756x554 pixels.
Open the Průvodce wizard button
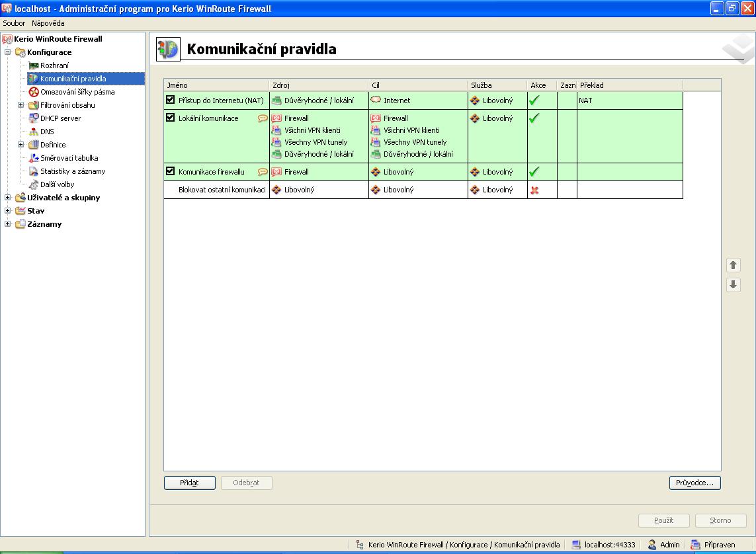pyautogui.click(x=694, y=483)
